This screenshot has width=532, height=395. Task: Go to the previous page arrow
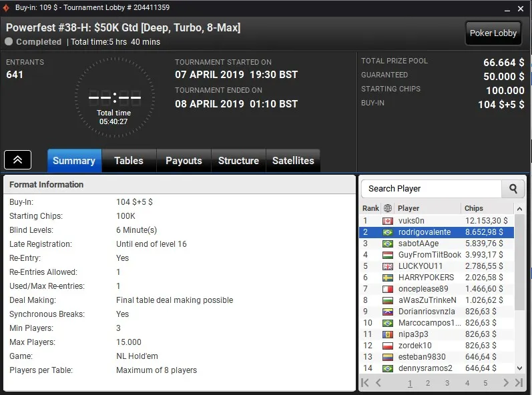(378, 383)
